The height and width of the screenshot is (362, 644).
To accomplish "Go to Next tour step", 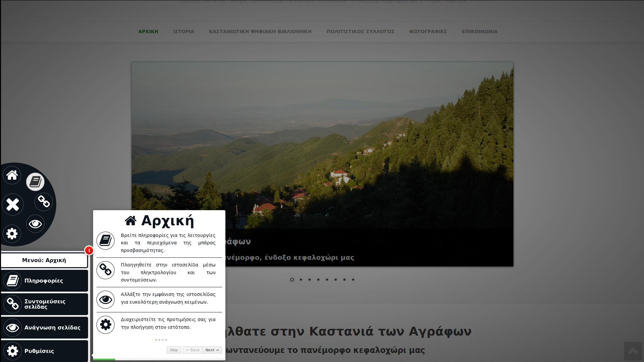I will pyautogui.click(x=212, y=350).
